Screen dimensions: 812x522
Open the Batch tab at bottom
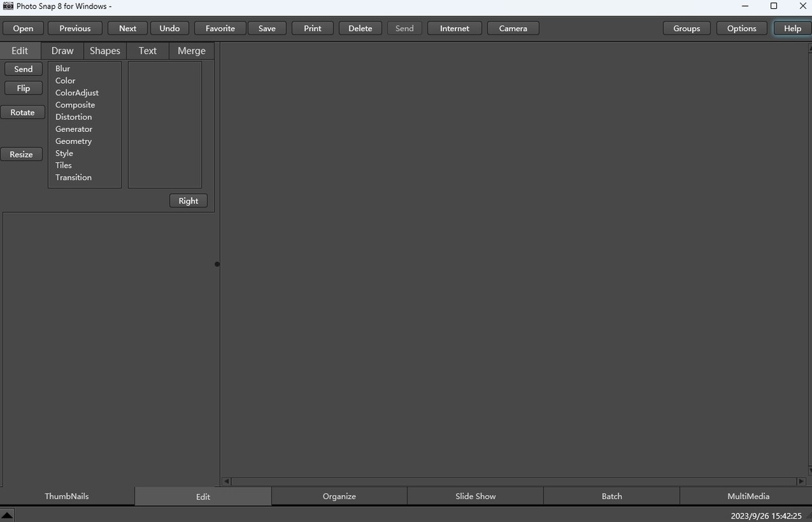point(612,496)
